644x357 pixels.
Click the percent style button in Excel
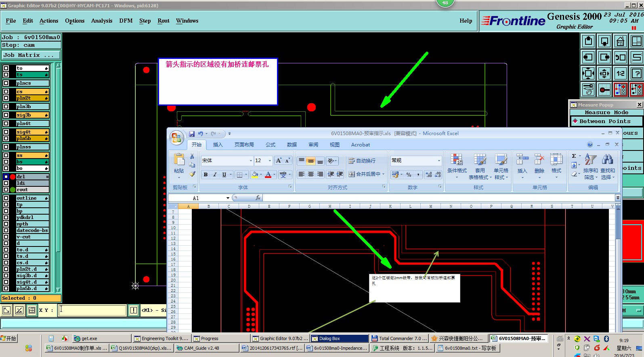click(x=409, y=175)
